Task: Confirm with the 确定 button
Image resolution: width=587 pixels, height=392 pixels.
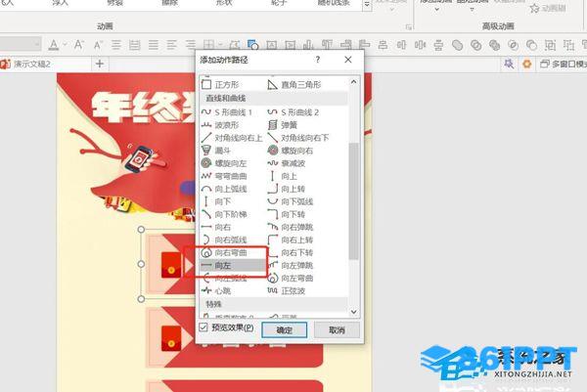Action: coord(284,329)
